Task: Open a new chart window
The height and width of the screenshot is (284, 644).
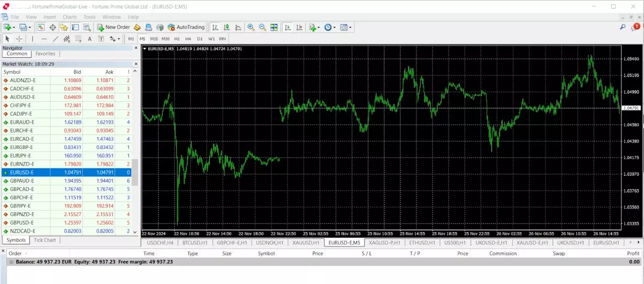Action: coord(8,27)
